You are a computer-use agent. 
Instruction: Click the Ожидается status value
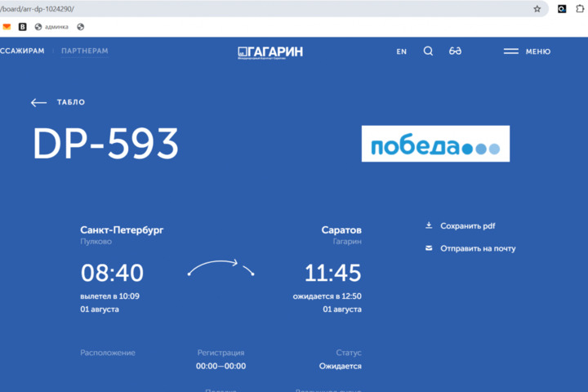point(340,366)
